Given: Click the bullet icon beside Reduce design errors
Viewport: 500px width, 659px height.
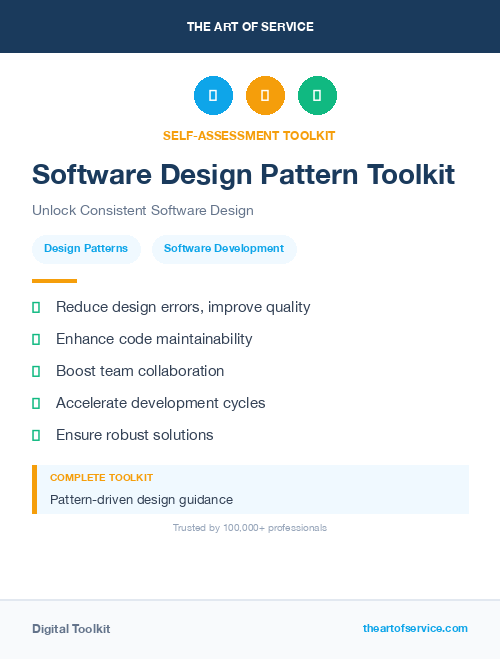Looking at the screenshot, I should (36, 307).
